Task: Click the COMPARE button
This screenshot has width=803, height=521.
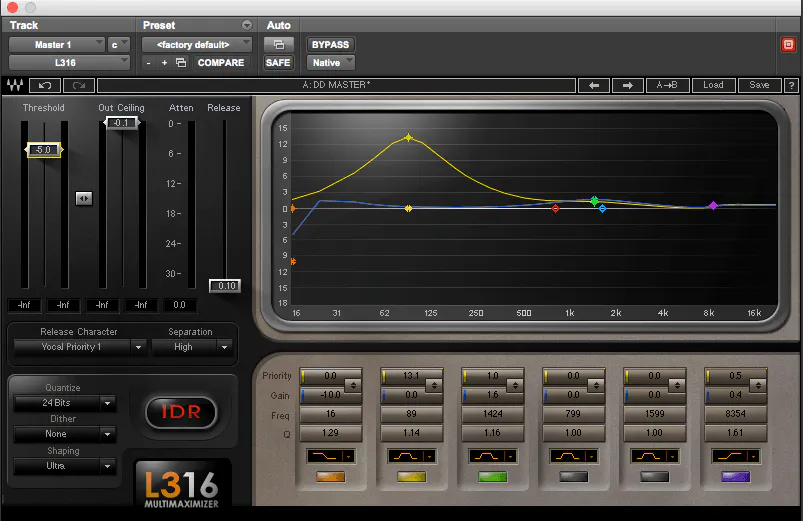Action: coord(221,62)
